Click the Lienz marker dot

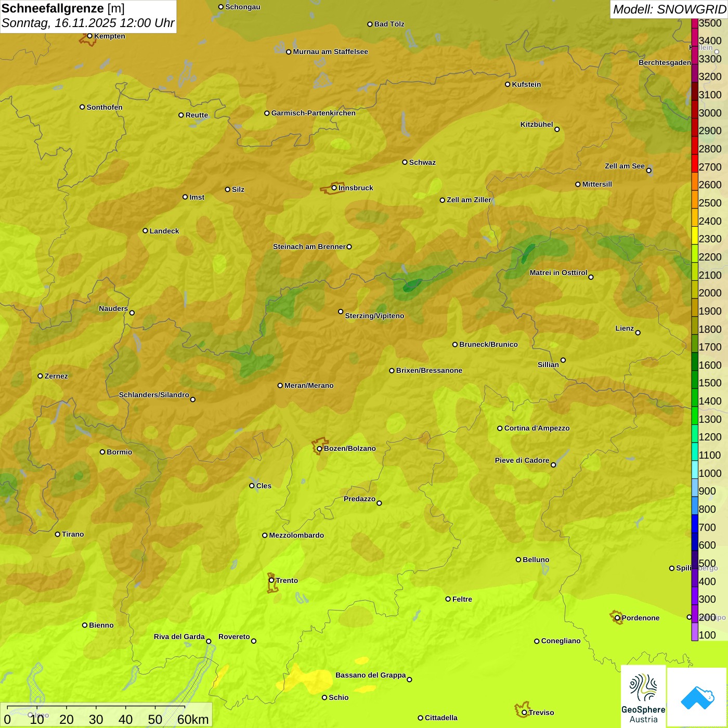coord(638,333)
